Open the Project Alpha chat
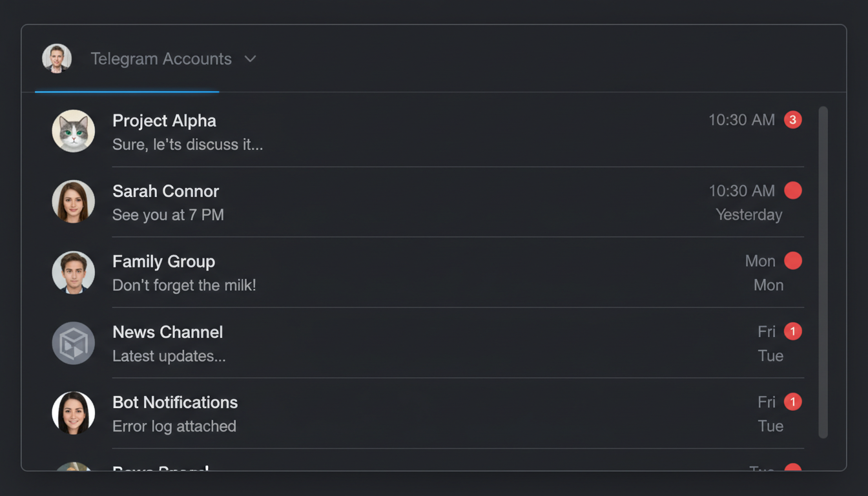Image resolution: width=868 pixels, height=496 pixels. [x=164, y=121]
